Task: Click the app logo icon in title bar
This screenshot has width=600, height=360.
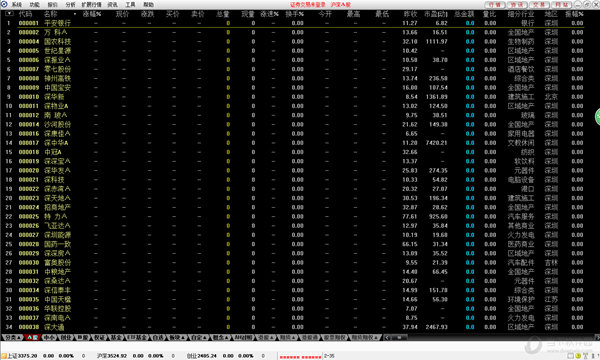Action: click(x=4, y=4)
